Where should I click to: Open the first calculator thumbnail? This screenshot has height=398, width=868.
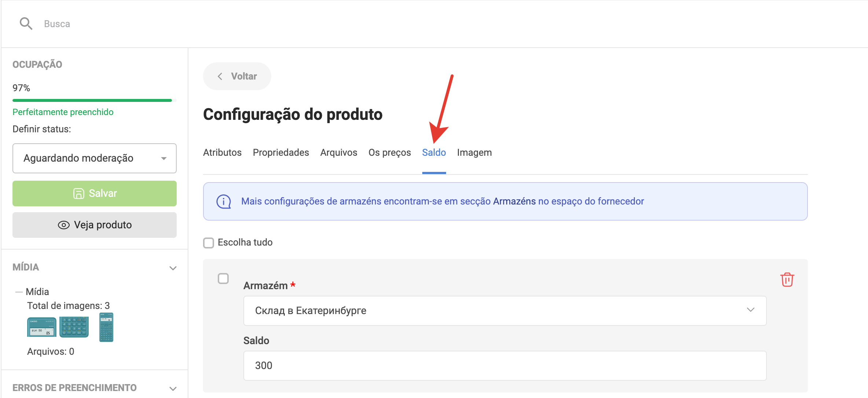42,327
